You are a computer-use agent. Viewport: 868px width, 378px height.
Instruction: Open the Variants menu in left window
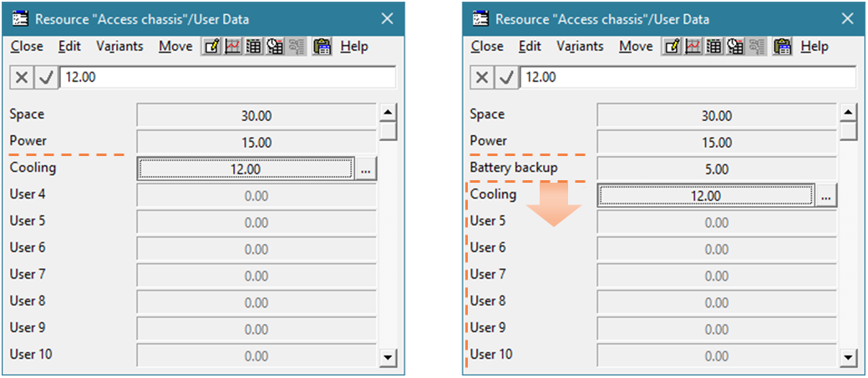(x=119, y=47)
